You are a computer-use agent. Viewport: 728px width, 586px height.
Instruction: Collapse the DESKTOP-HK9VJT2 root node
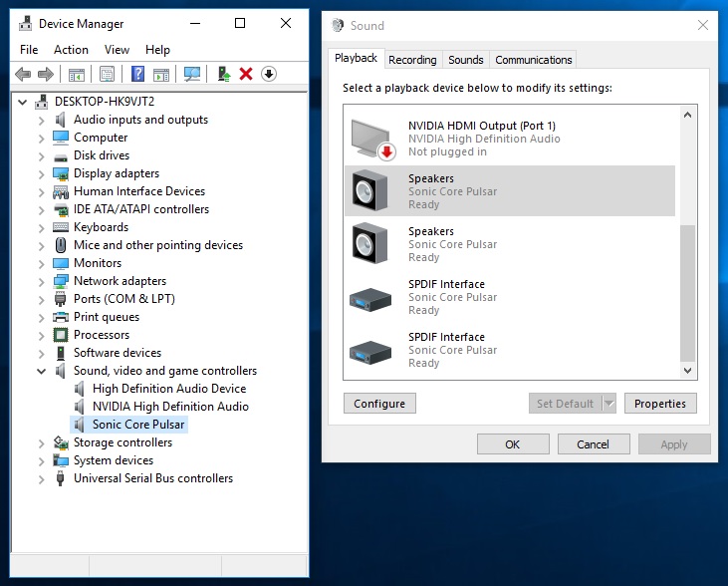pos(22,102)
